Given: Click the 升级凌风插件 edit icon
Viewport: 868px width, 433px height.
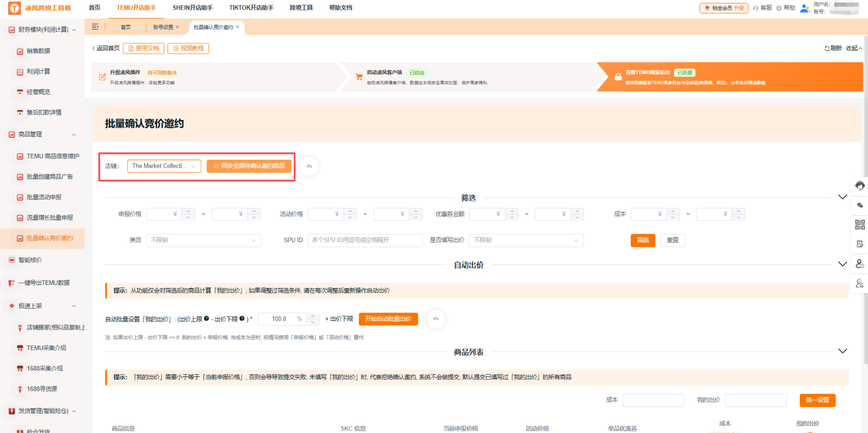Looking at the screenshot, I should click(x=103, y=77).
